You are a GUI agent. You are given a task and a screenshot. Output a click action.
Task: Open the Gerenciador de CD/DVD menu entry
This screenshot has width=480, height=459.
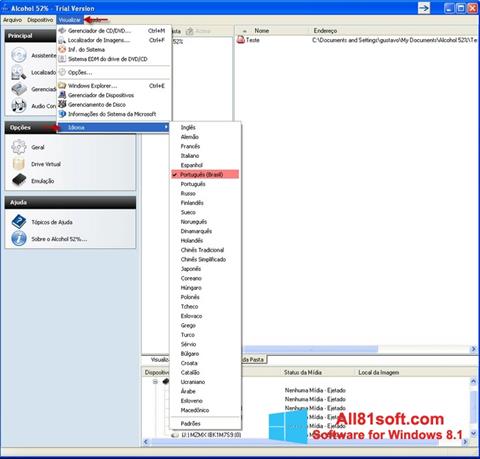click(x=113, y=31)
